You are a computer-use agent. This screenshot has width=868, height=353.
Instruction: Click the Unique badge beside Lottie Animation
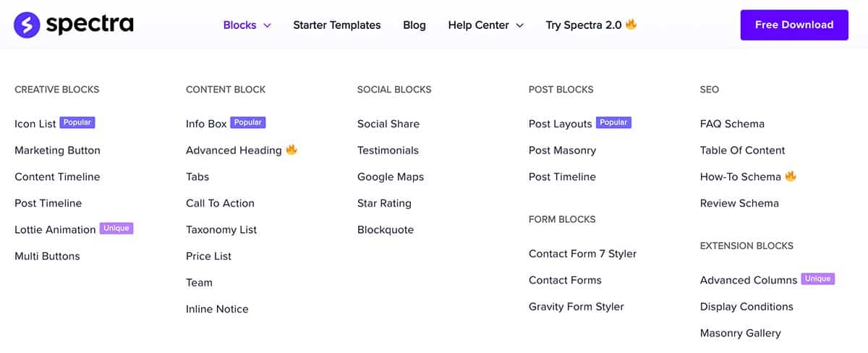[x=116, y=229]
